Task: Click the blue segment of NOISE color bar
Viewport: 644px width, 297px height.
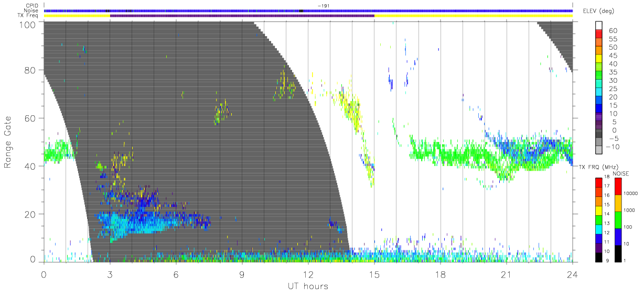Action: (x=618, y=236)
